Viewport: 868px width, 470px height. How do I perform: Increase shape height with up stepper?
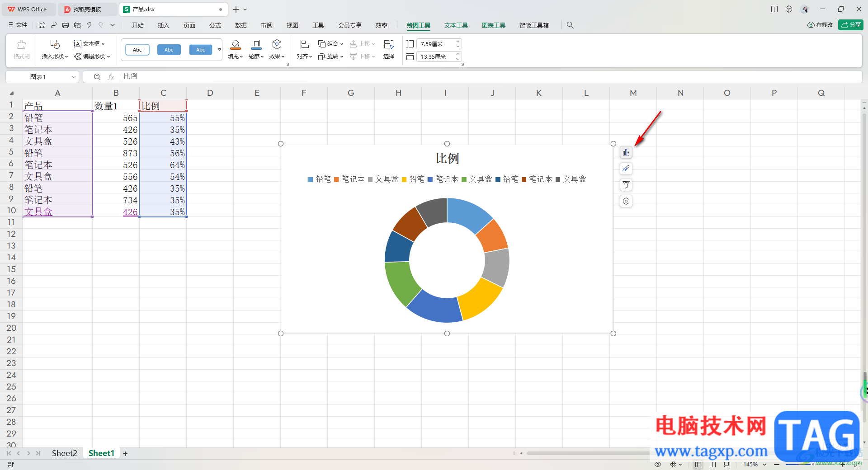(458, 42)
